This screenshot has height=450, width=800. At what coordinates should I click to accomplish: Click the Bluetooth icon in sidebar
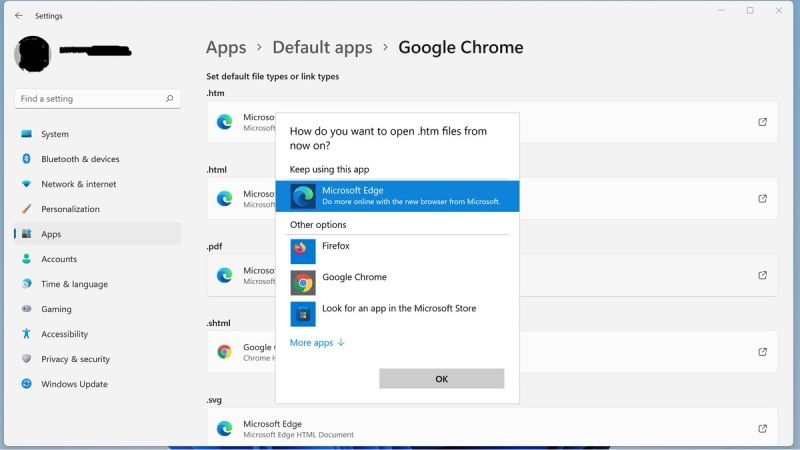tap(27, 159)
